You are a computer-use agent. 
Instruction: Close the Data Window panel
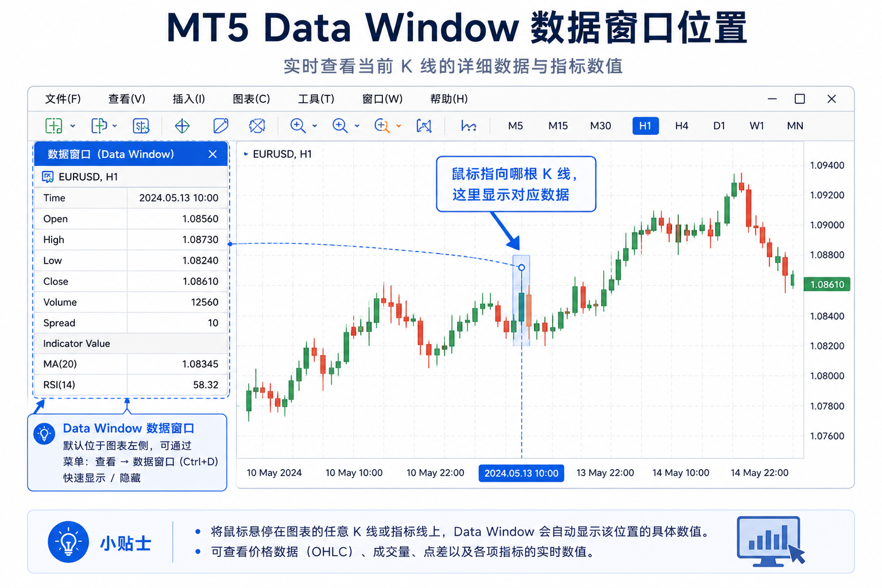tap(212, 154)
